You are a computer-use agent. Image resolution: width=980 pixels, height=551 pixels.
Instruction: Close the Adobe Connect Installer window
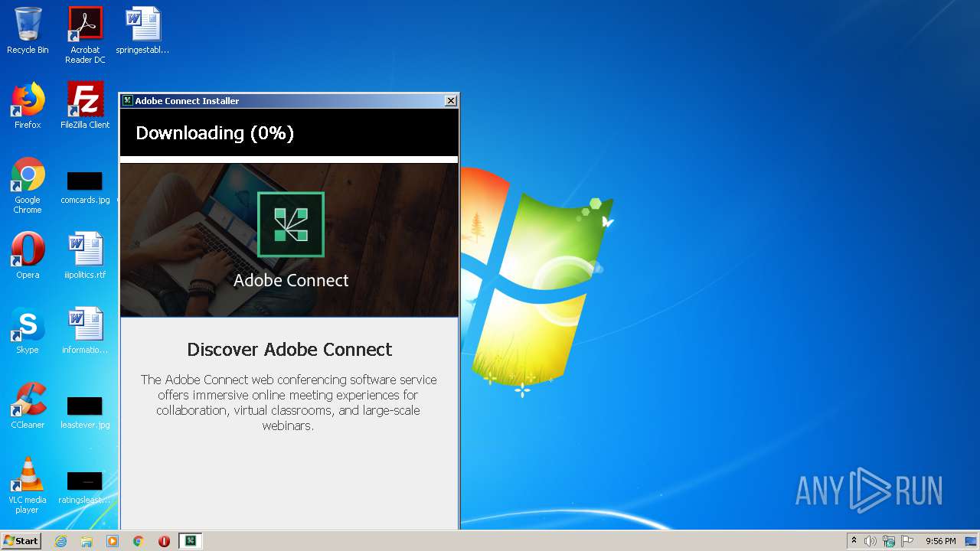point(451,100)
